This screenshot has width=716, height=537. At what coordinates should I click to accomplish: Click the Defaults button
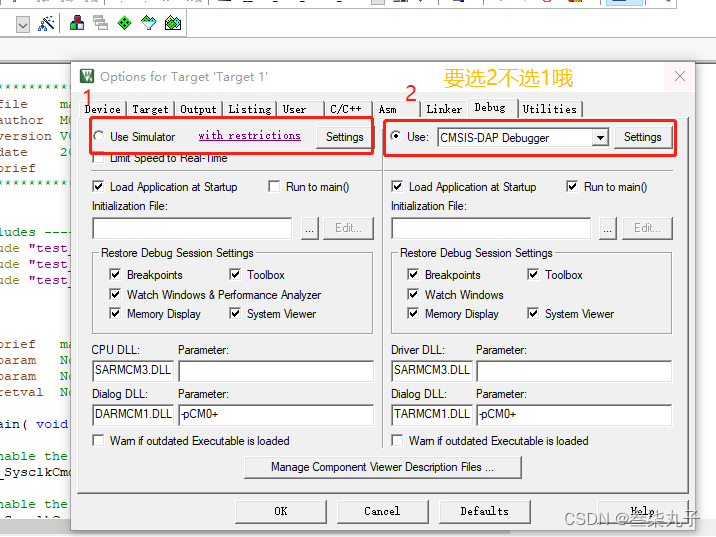[x=484, y=511]
